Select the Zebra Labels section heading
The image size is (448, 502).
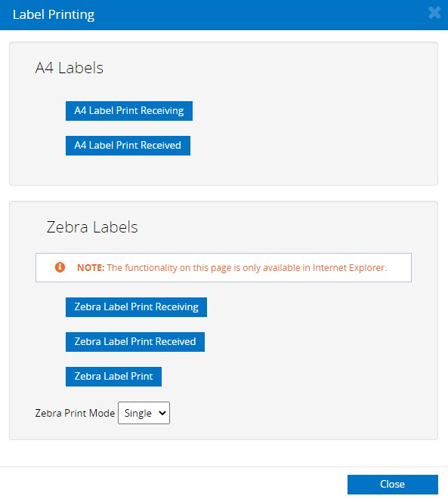click(92, 227)
